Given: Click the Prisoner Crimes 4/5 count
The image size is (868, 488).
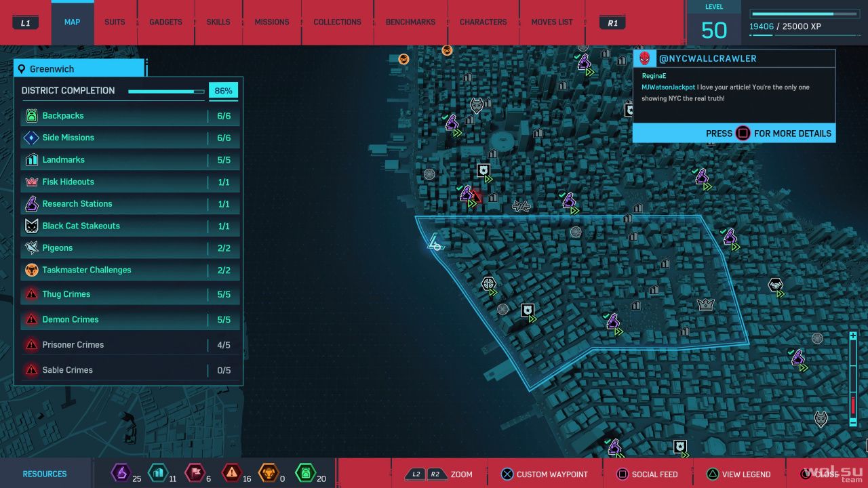Looking at the screenshot, I should tap(224, 345).
